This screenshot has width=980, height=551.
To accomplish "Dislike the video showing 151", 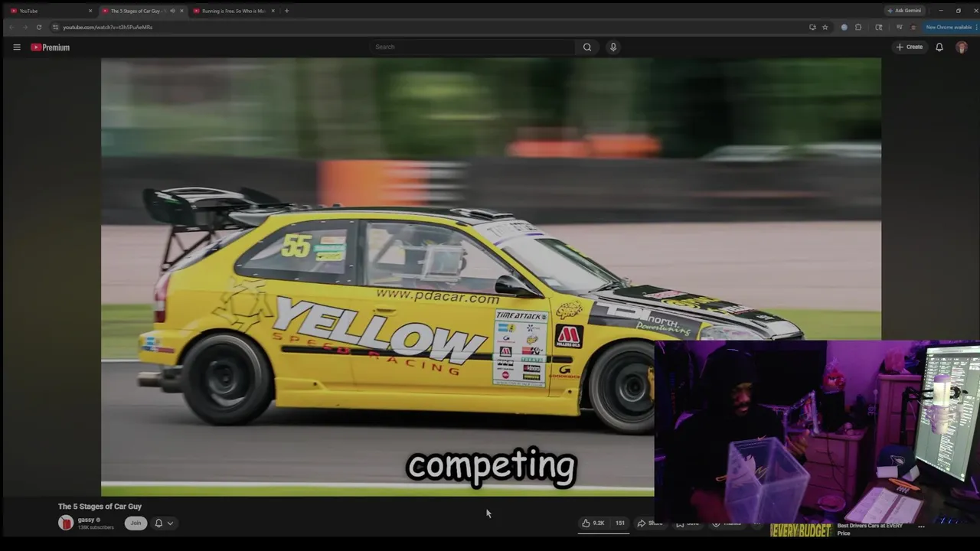I will 619,523.
